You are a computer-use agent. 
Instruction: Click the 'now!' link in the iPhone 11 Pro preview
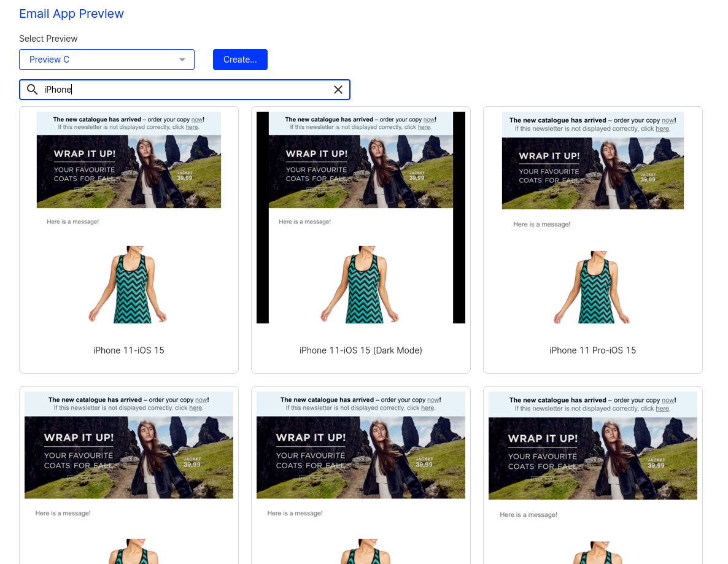point(668,121)
